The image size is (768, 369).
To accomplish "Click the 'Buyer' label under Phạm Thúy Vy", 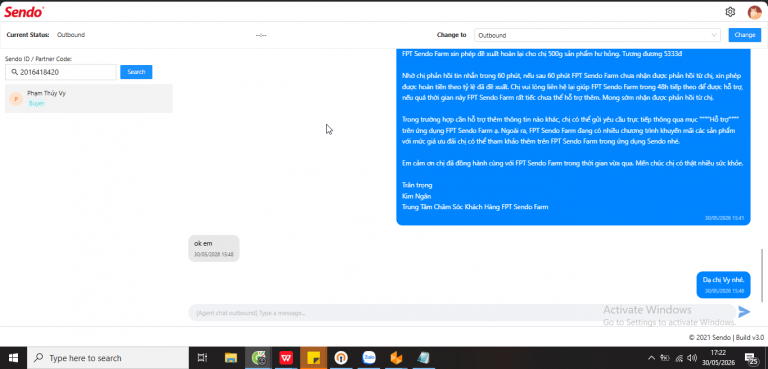I will [x=36, y=104].
